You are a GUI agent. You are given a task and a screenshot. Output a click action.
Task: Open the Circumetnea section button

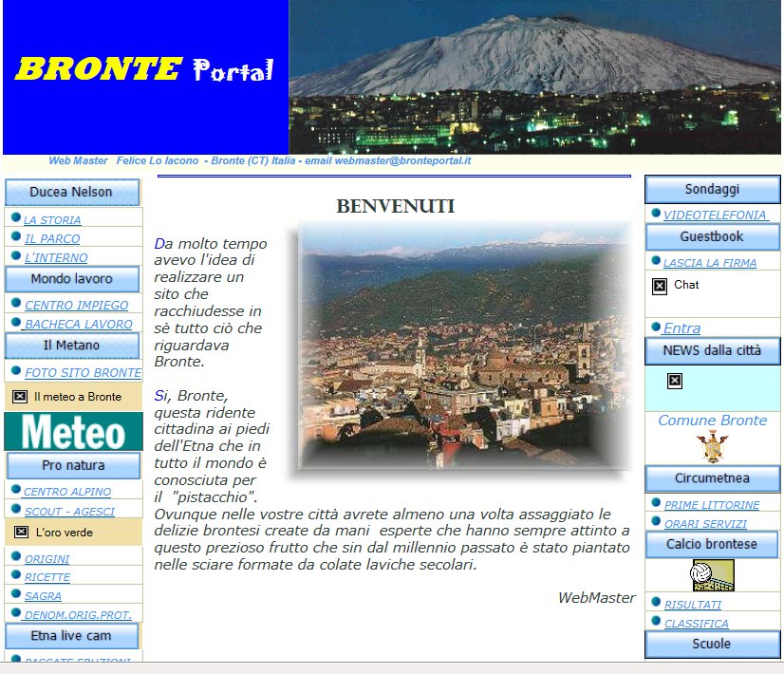pos(713,479)
